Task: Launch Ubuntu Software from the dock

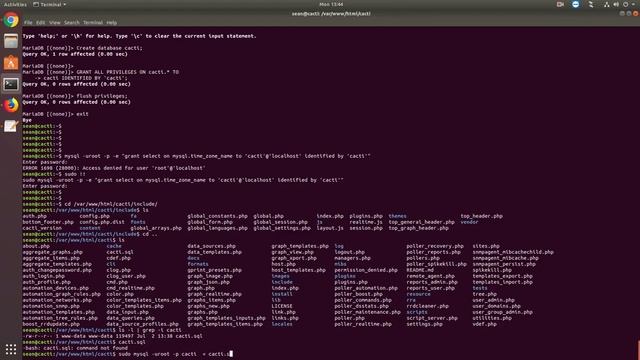Action: click(x=11, y=62)
